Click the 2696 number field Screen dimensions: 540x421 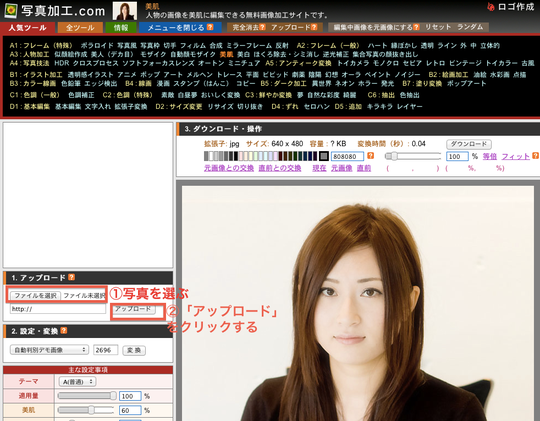105,350
